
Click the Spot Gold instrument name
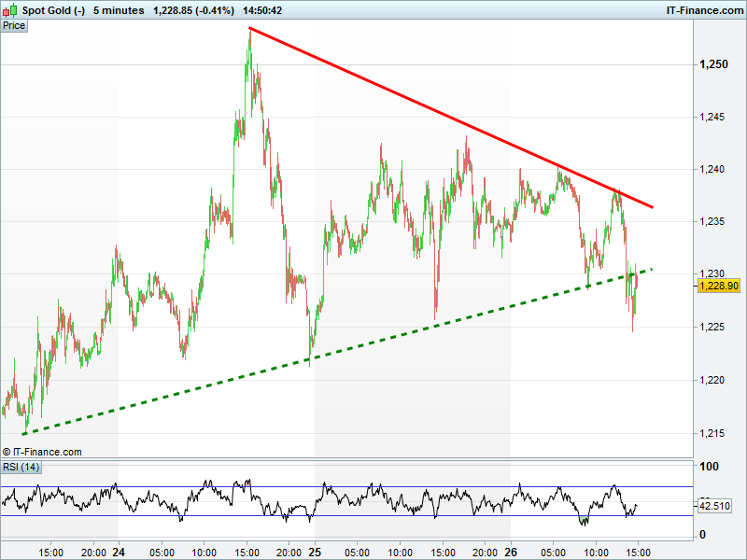click(53, 10)
